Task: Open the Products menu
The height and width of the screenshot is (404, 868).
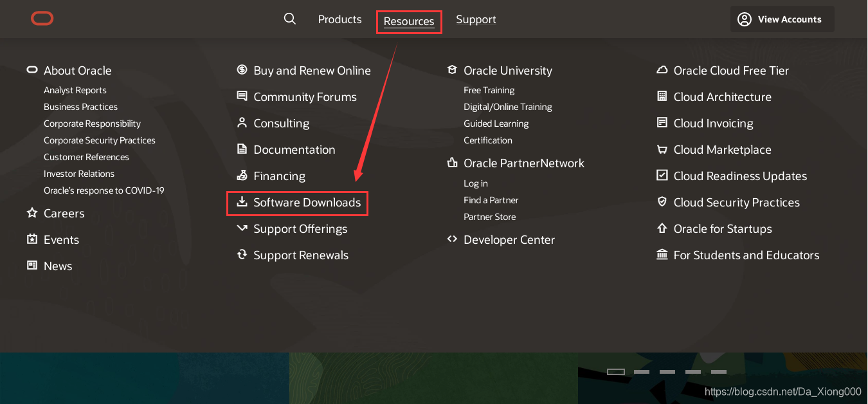Action: 339,19
